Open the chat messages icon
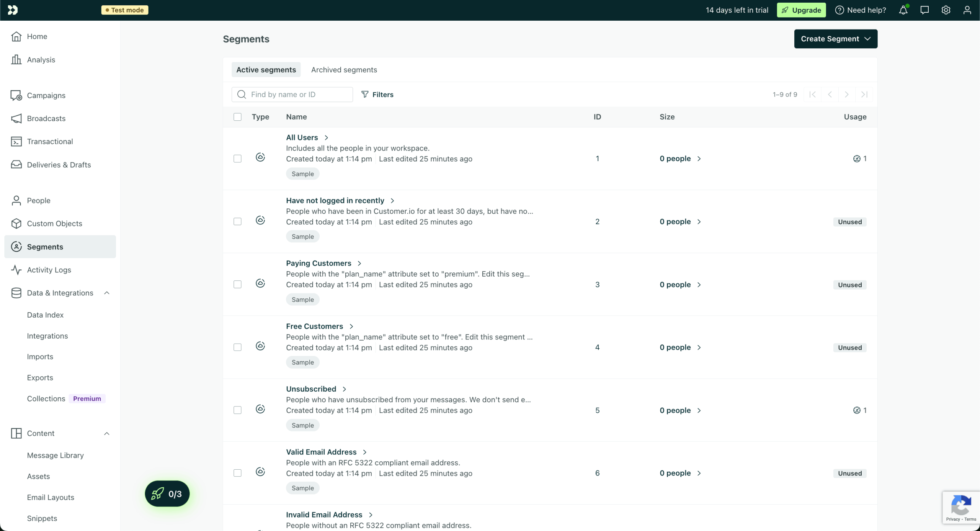 point(924,10)
